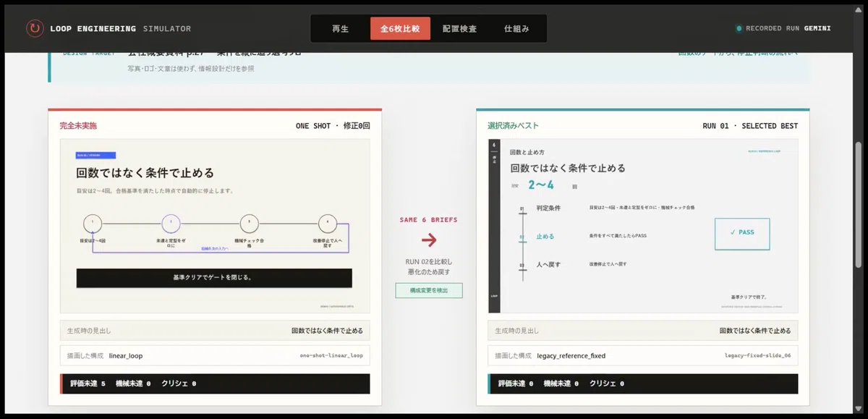Click step 1 circle in left slide

(x=93, y=223)
